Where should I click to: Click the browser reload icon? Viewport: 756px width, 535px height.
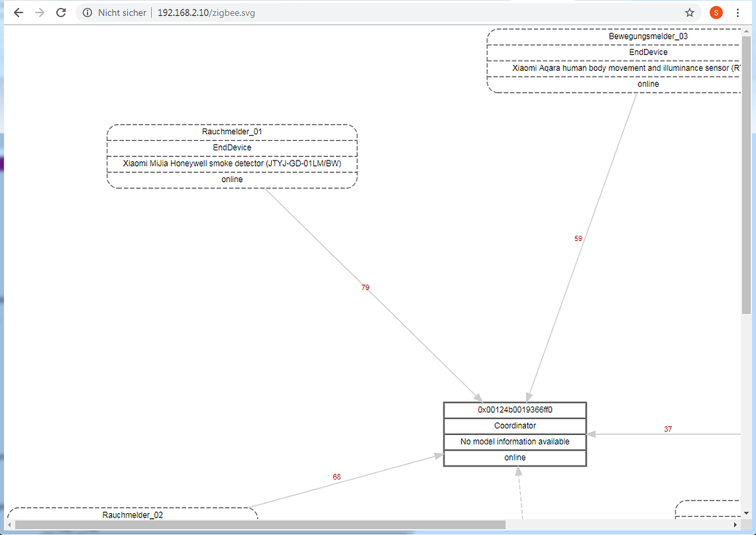click(x=61, y=12)
